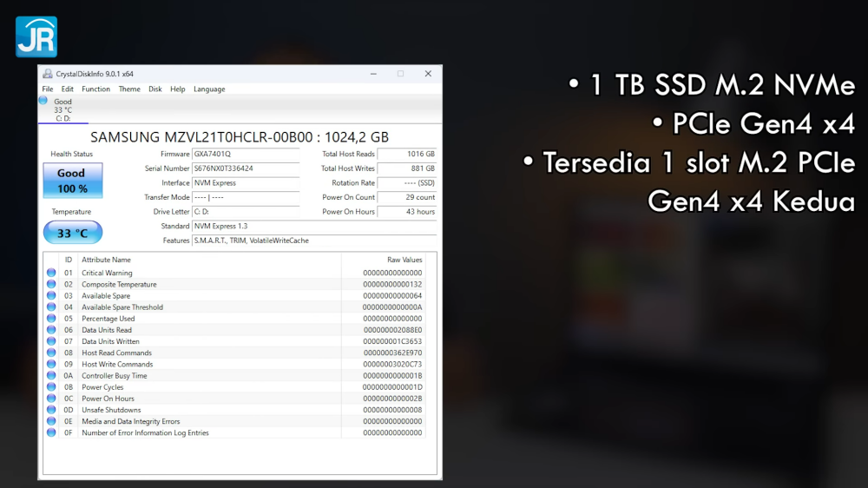Image resolution: width=868 pixels, height=488 pixels.
Task: Click the JR channel logo
Action: 36,36
